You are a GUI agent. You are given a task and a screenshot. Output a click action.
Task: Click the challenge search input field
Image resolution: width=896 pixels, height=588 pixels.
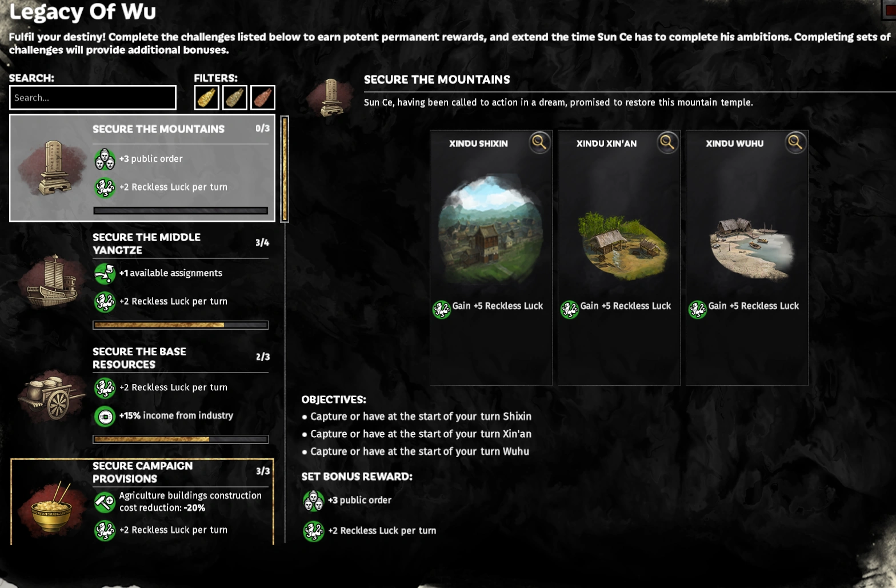(93, 98)
